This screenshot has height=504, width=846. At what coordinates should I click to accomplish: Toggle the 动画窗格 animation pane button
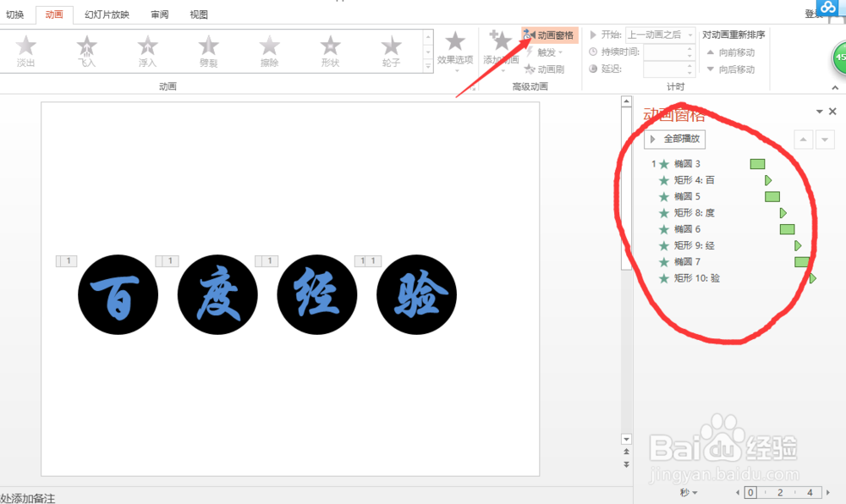click(549, 35)
